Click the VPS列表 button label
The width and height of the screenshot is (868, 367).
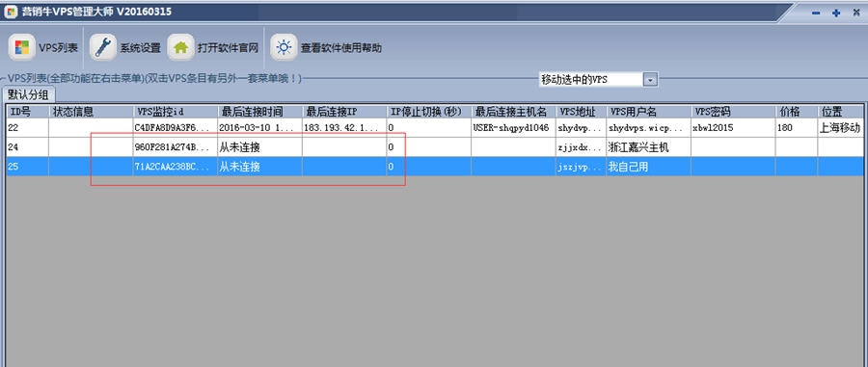(x=58, y=48)
